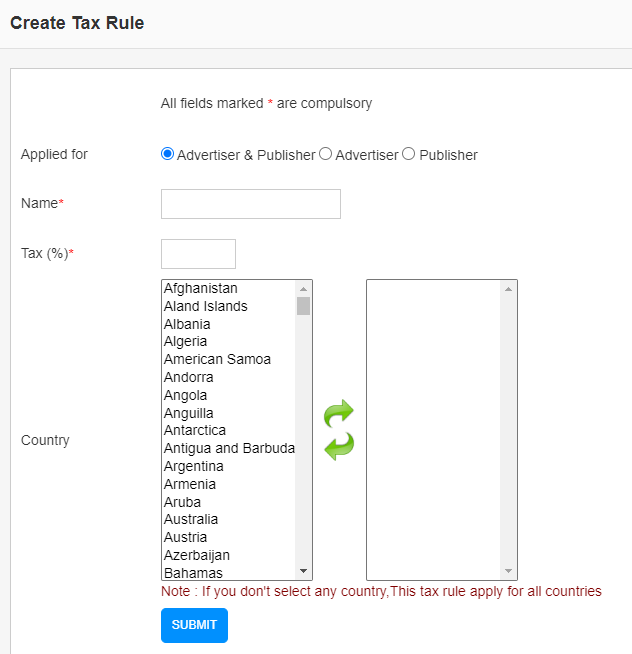Viewport: 632px width, 654px height.
Task: Click inside the empty selected-countries box
Action: click(x=434, y=430)
